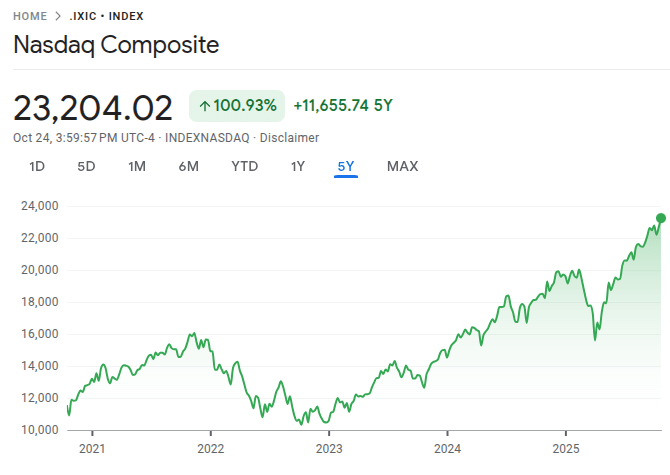View the 1Y chart range
The height and width of the screenshot is (475, 670).
click(x=297, y=166)
